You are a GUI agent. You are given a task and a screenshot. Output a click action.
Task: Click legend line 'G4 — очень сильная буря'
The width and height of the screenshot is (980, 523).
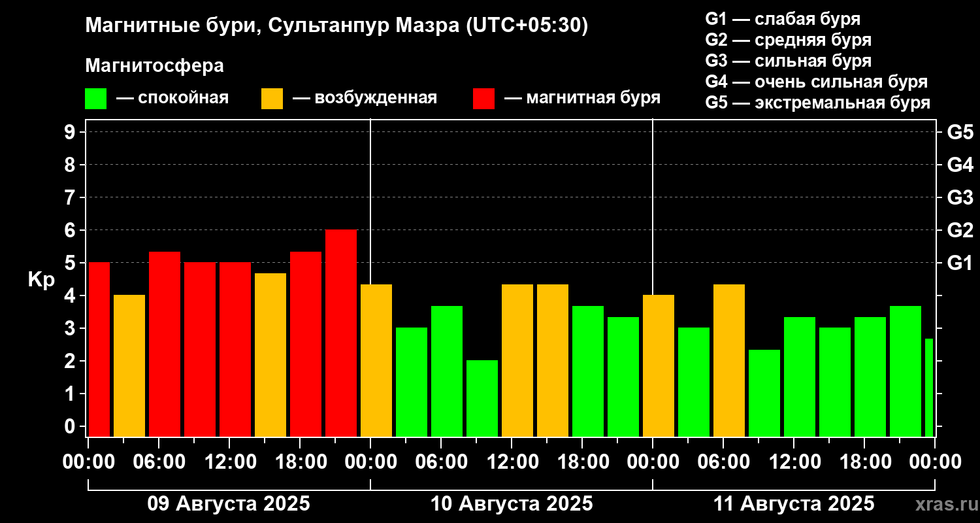(817, 82)
